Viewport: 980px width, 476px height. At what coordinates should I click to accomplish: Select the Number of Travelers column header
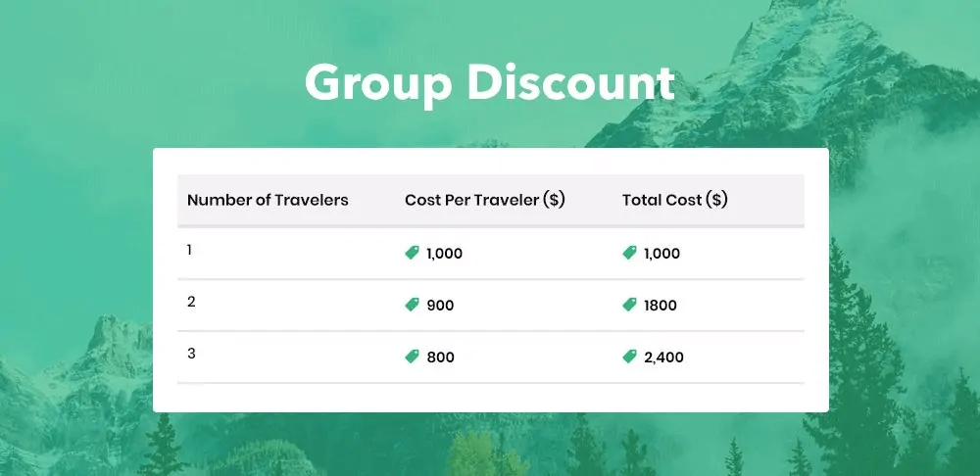tap(268, 200)
